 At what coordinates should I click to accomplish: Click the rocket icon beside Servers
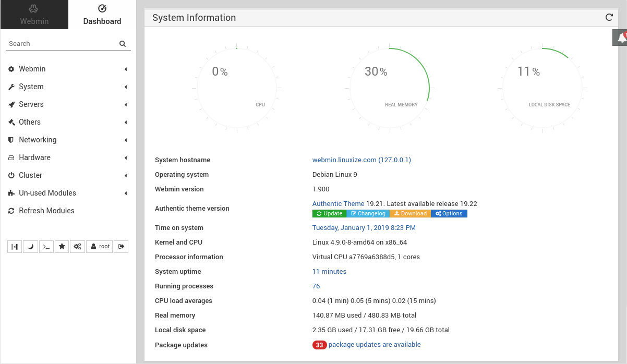point(11,104)
